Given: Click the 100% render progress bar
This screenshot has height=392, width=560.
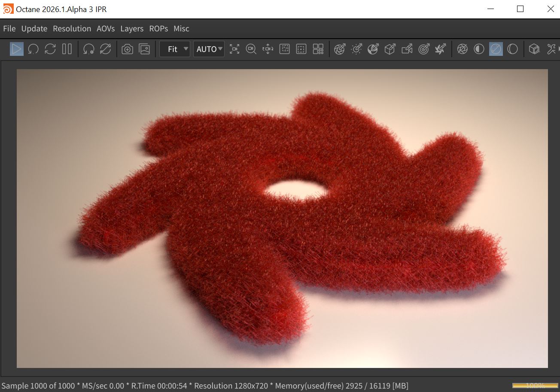Looking at the screenshot, I should (535, 386).
